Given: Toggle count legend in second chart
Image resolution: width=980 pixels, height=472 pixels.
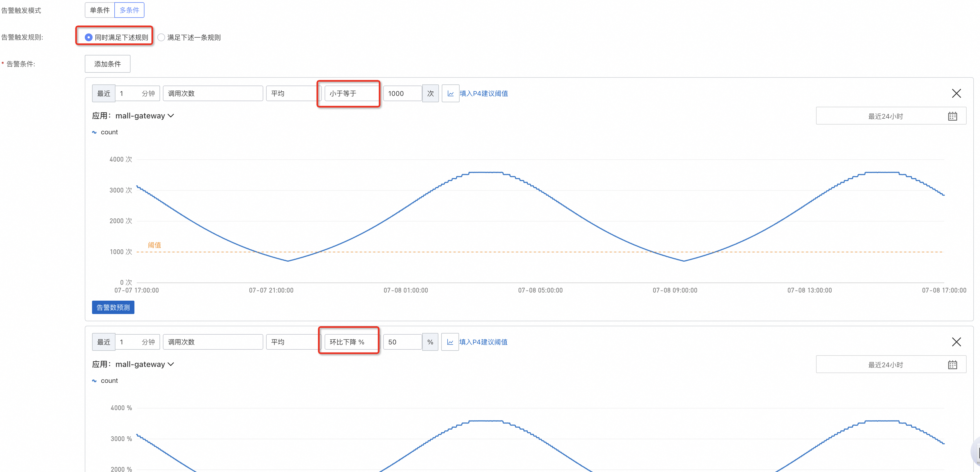Looking at the screenshot, I should 105,381.
